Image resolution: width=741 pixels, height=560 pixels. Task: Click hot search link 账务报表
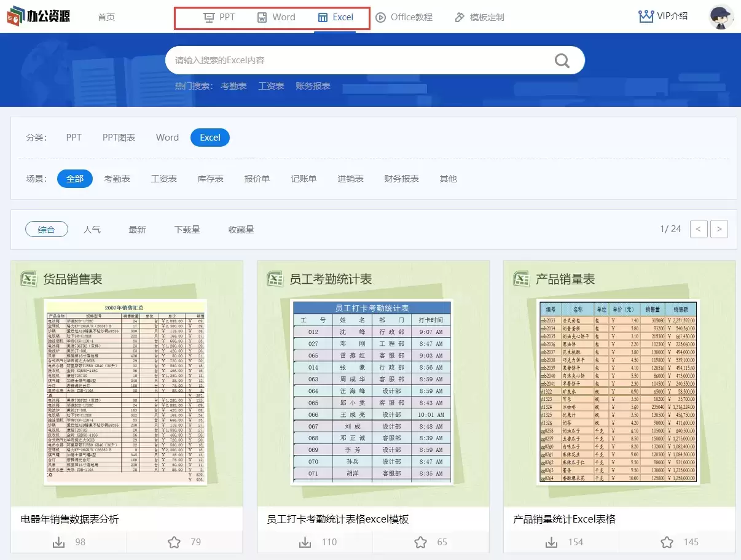(313, 86)
